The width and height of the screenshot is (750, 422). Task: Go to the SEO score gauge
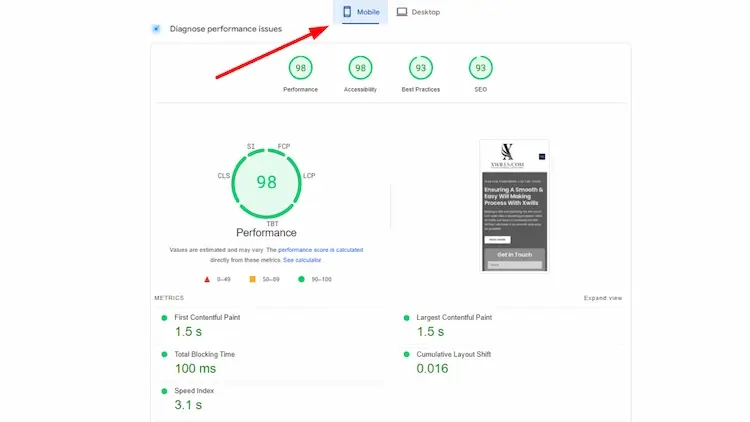pos(481,68)
